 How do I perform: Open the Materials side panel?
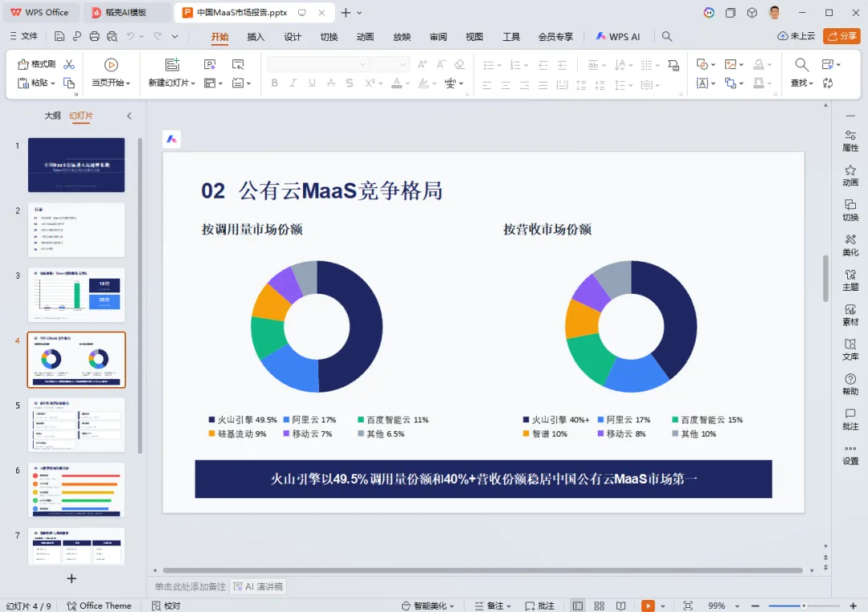coord(850,315)
